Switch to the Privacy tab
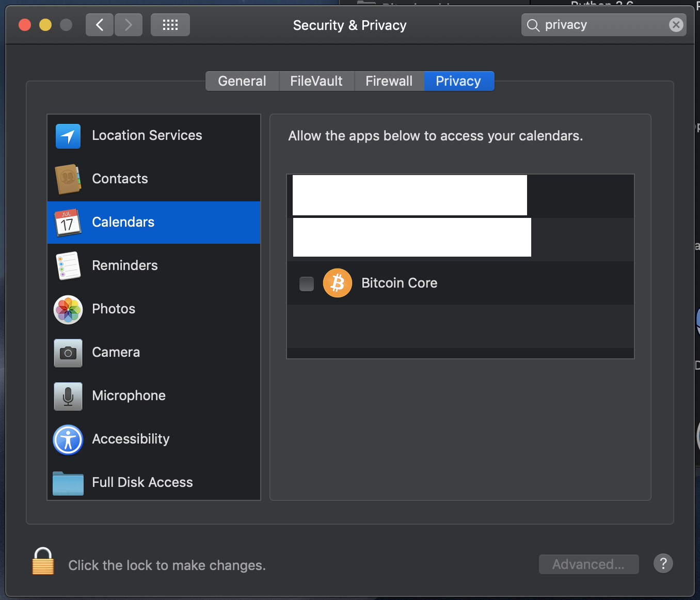The height and width of the screenshot is (600, 700). [x=458, y=81]
